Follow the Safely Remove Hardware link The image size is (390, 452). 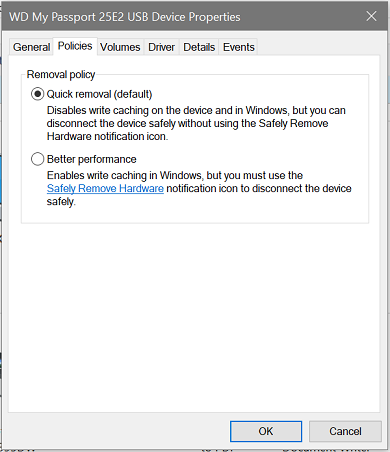(x=105, y=188)
